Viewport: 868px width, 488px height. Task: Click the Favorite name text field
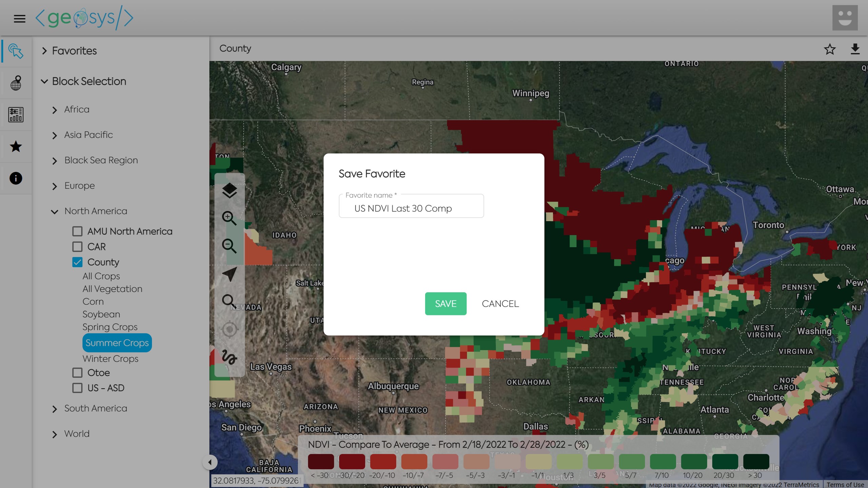411,208
